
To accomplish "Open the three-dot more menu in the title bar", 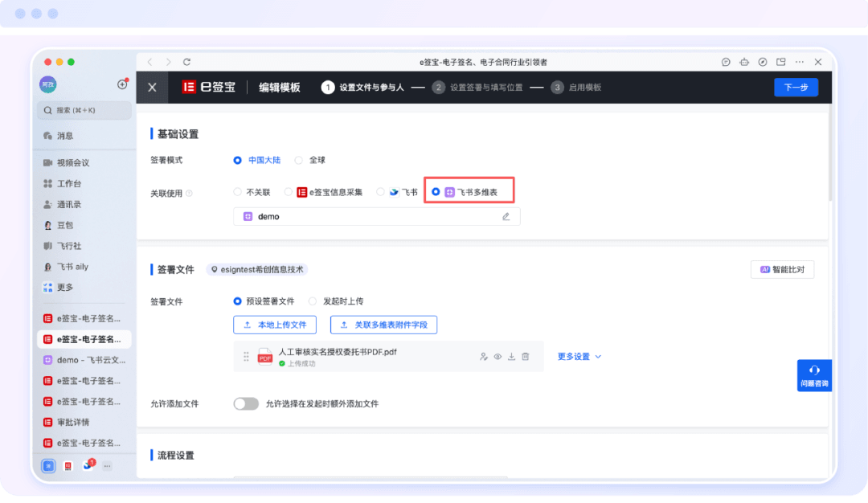I will click(800, 62).
